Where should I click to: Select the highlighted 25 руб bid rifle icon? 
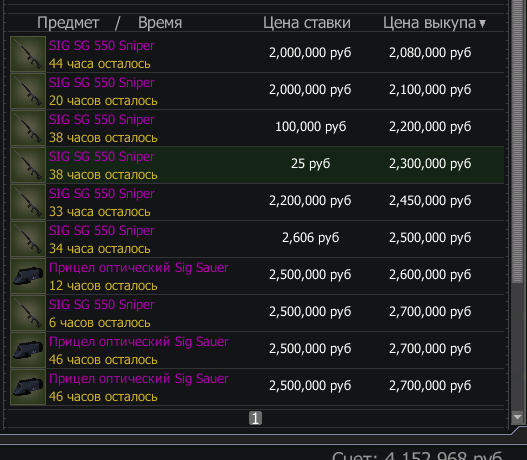(x=28, y=165)
